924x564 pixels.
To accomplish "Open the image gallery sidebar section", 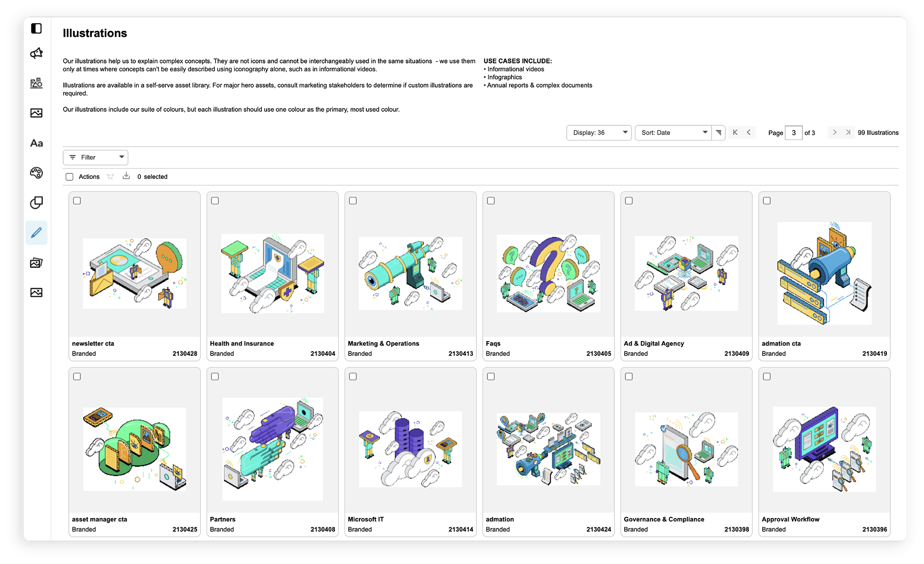I will coord(36,263).
